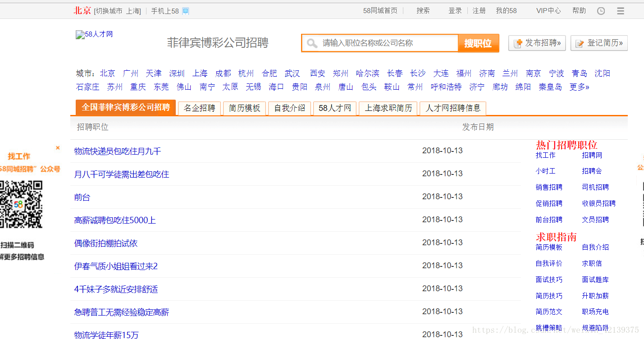Click 上海 in the top city switcher

[133, 11]
